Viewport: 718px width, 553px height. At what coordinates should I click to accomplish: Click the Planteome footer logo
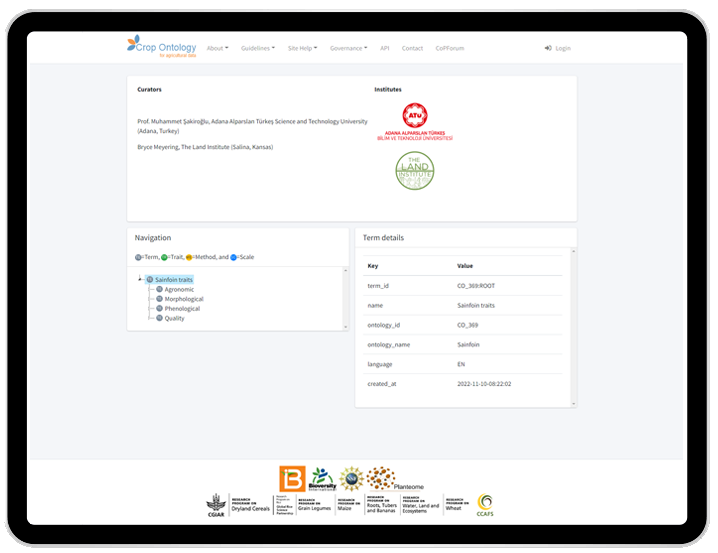[395, 479]
